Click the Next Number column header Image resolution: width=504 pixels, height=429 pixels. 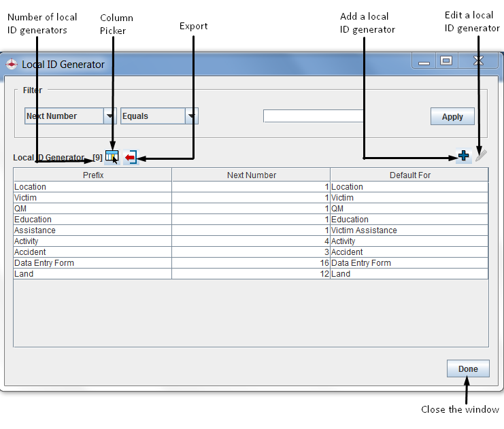point(251,175)
